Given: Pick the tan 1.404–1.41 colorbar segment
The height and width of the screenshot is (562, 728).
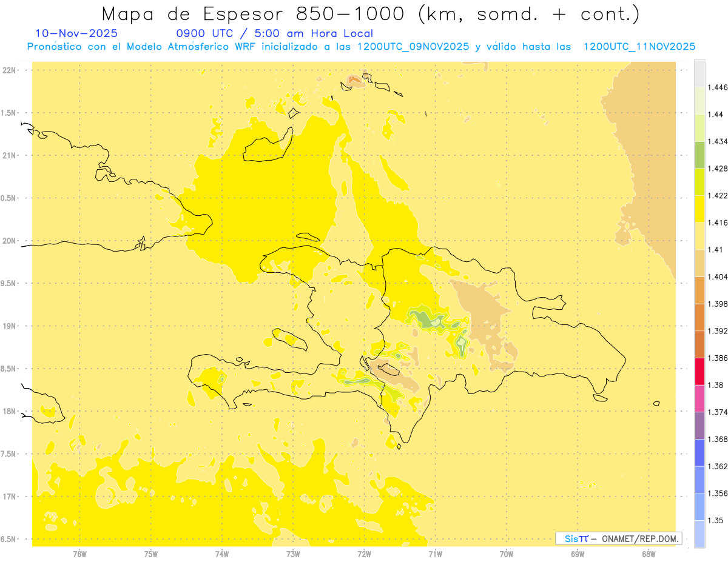Looking at the screenshot, I should pyautogui.click(x=699, y=263).
